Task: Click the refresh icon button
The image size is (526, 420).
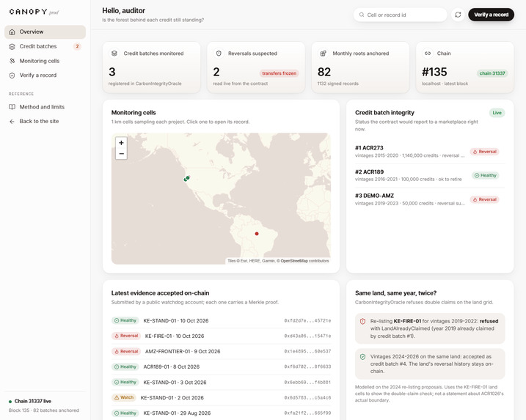Action: pyautogui.click(x=458, y=15)
